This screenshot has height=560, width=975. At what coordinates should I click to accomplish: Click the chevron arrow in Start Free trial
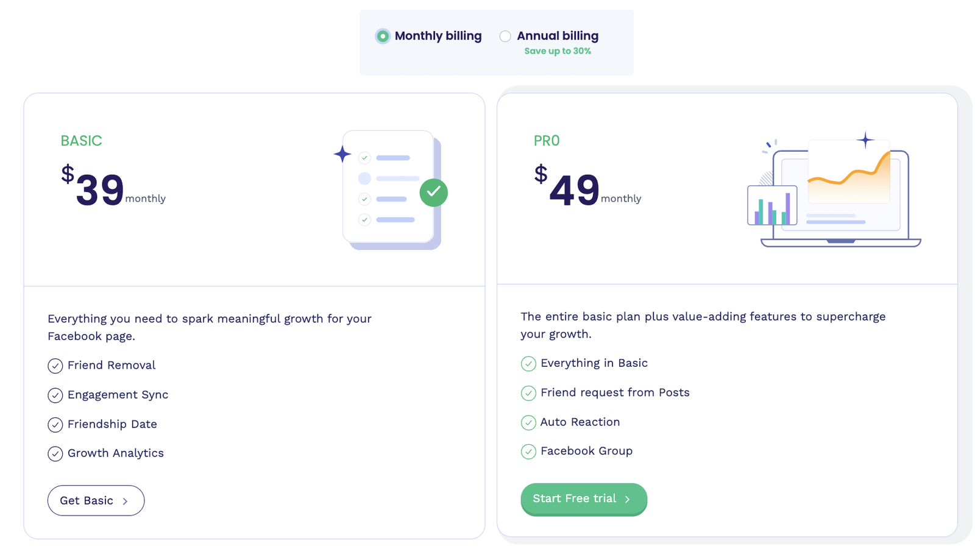click(x=628, y=499)
